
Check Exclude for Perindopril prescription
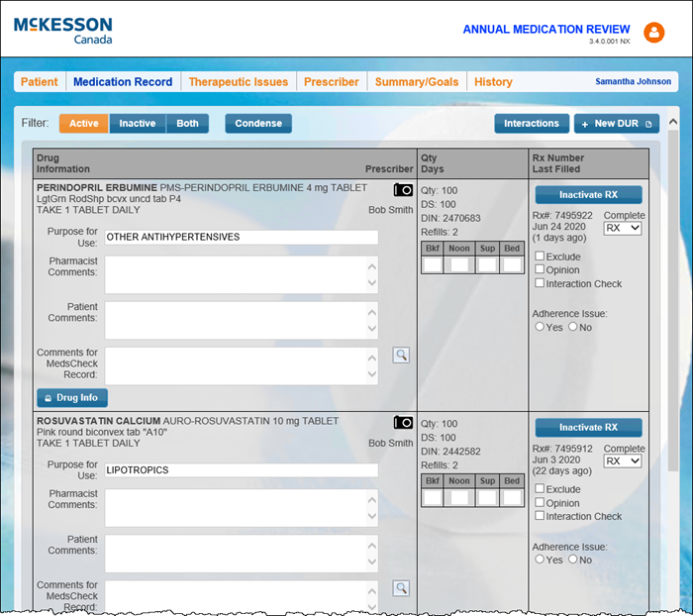click(540, 257)
